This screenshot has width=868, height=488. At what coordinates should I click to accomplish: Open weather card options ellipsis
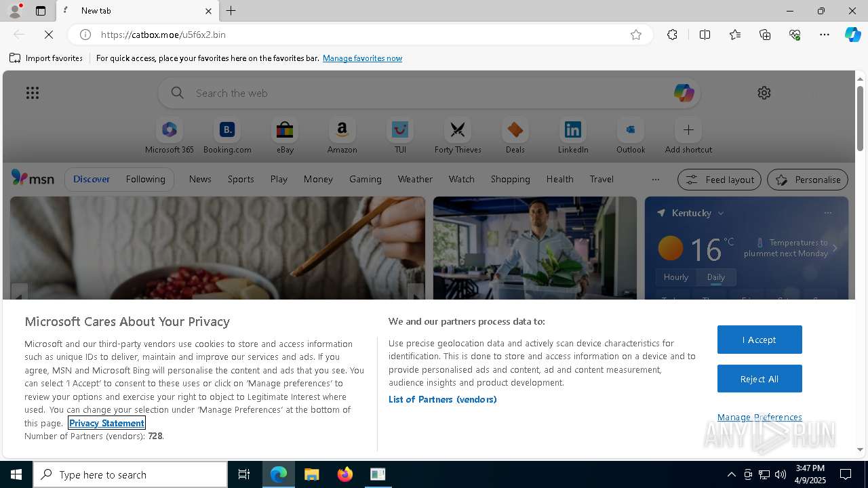827,213
